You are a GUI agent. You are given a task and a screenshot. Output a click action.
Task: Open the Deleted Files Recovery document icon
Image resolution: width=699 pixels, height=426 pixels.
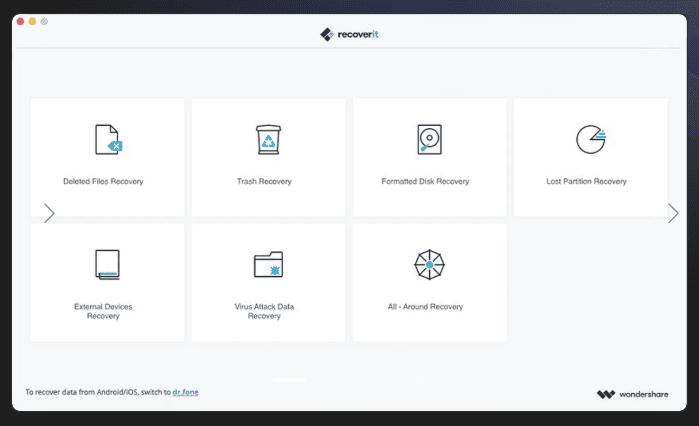[108, 139]
